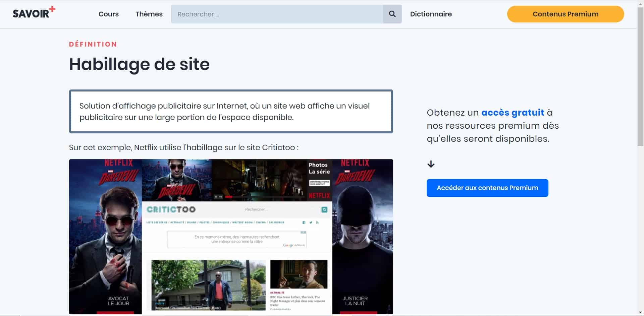This screenshot has height=316, width=644.
Task: Open the Thèmes menu item
Action: (x=149, y=14)
